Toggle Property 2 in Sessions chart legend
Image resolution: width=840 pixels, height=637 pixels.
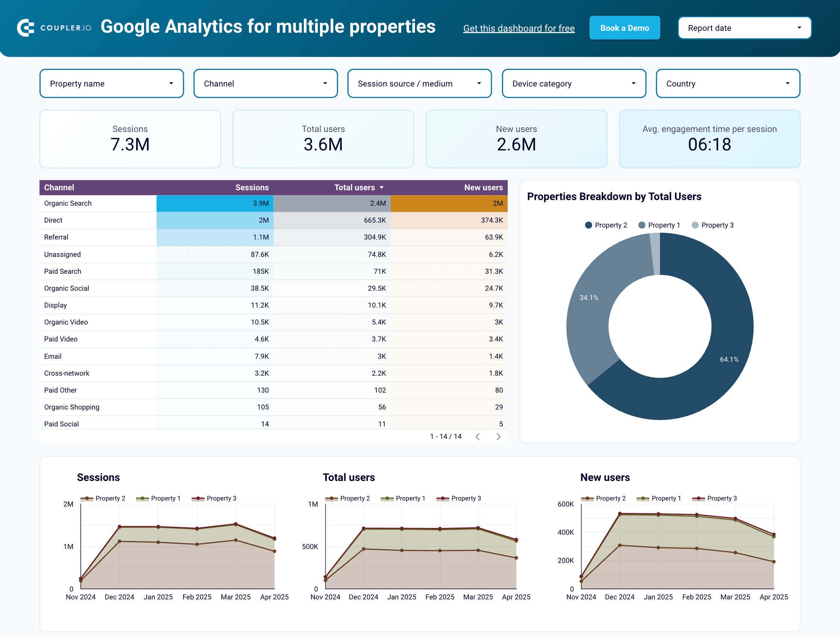pyautogui.click(x=103, y=498)
